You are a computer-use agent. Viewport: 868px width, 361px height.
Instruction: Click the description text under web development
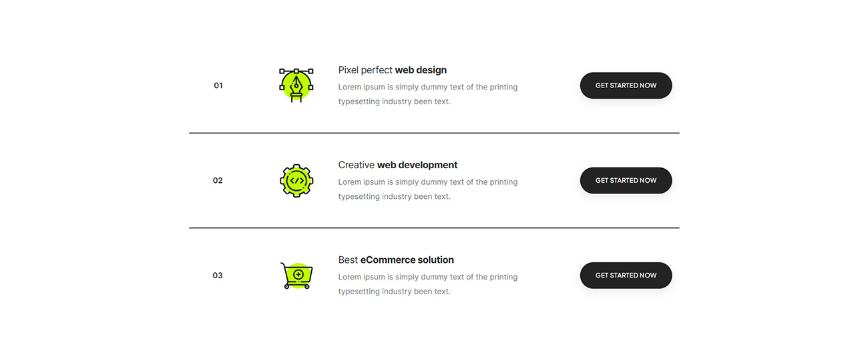(x=427, y=189)
